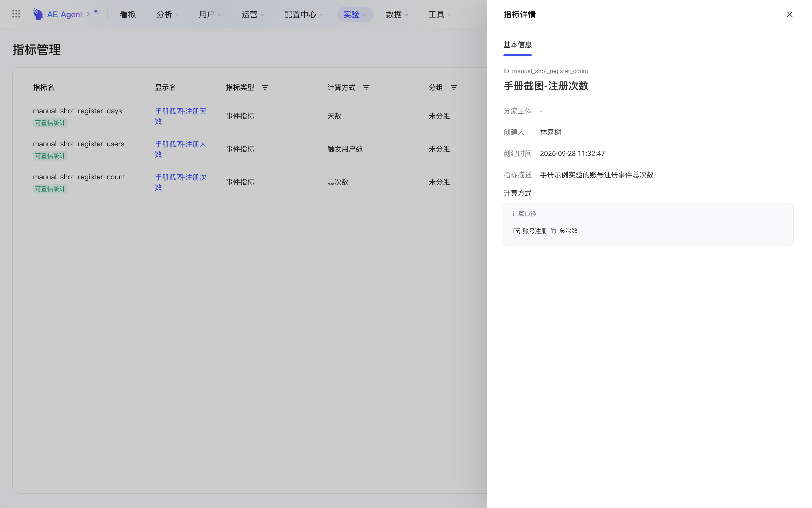Open the 分组 column filter icon
Viewport: 812px width, 508px height.
tap(453, 88)
